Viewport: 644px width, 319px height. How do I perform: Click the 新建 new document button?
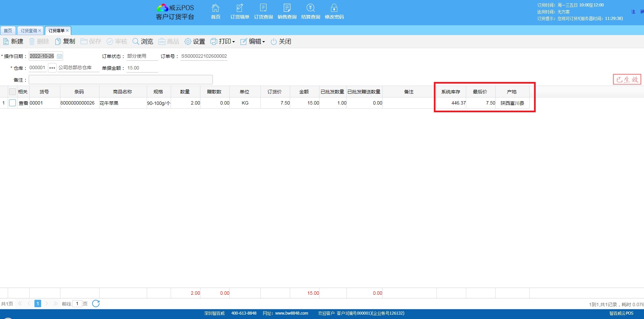tap(13, 41)
